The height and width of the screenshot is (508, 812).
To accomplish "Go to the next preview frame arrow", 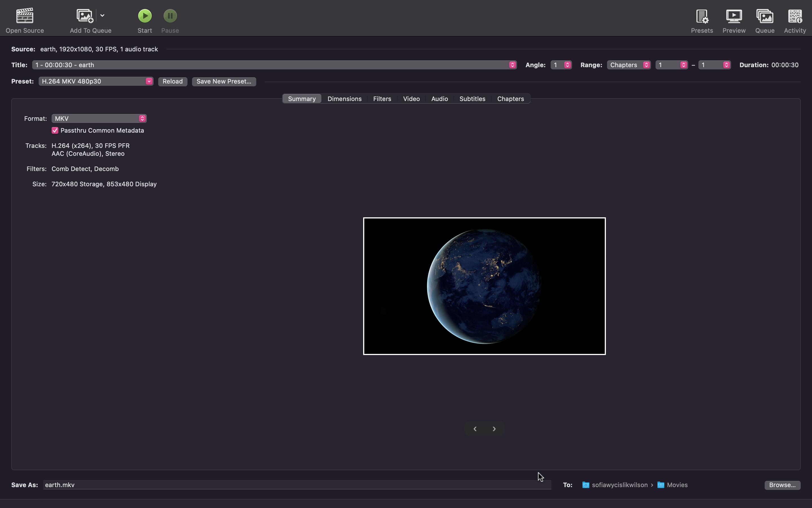I will pyautogui.click(x=494, y=429).
